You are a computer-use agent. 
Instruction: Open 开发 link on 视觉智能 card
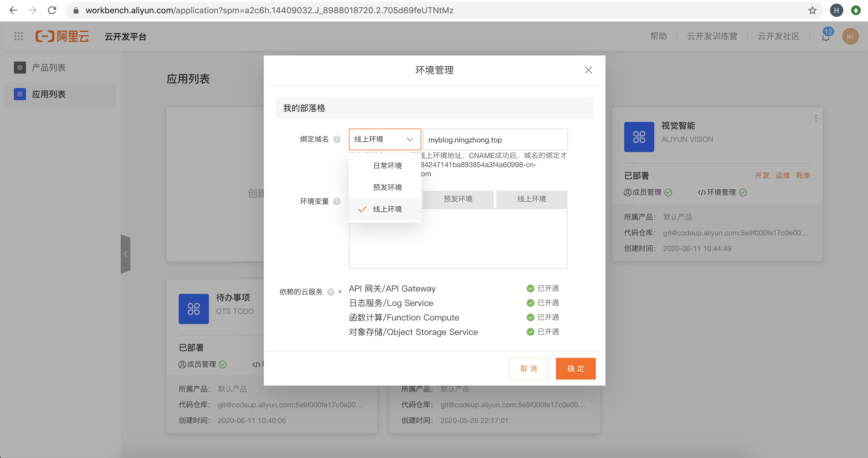[762, 176]
